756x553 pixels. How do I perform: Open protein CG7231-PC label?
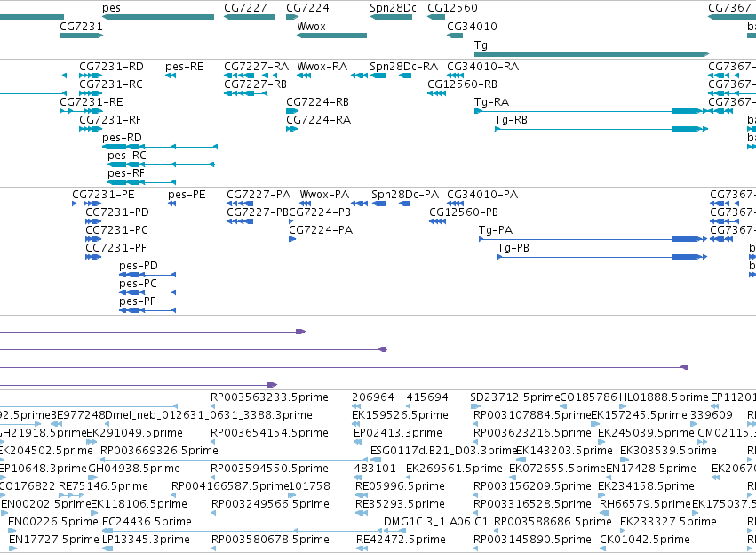(116, 230)
